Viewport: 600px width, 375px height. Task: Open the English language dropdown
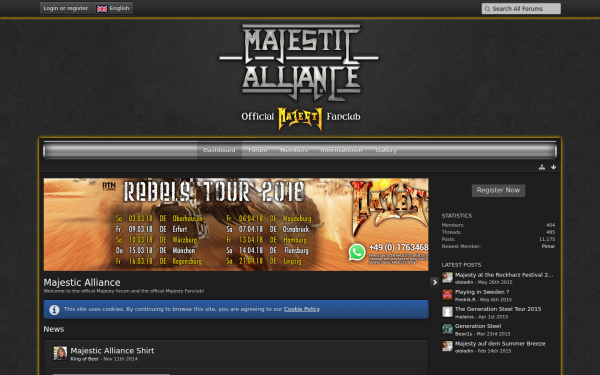(113, 8)
